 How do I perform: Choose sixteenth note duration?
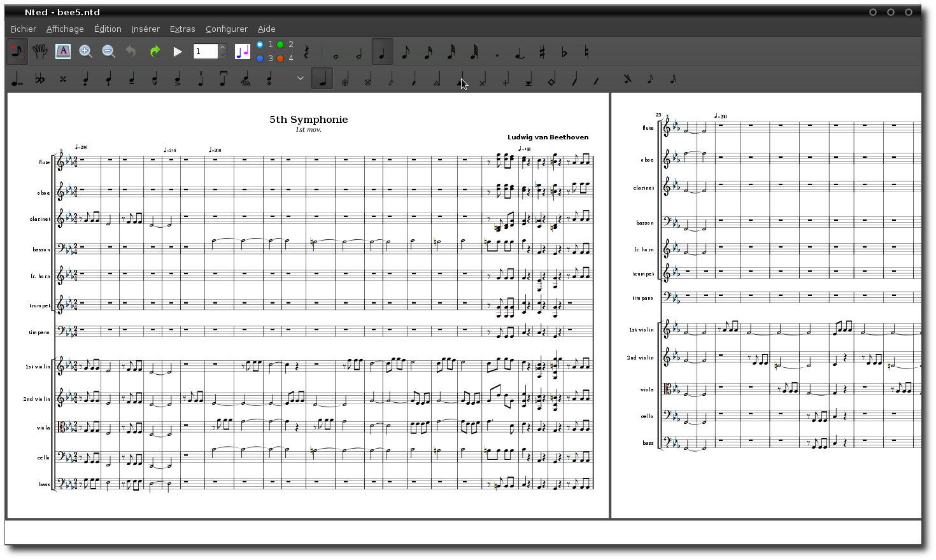point(428,53)
